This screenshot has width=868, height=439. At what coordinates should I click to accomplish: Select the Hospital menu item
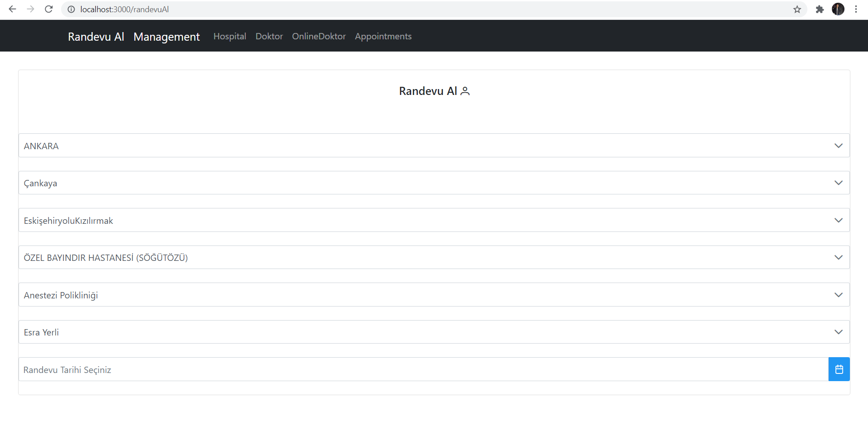pos(229,36)
